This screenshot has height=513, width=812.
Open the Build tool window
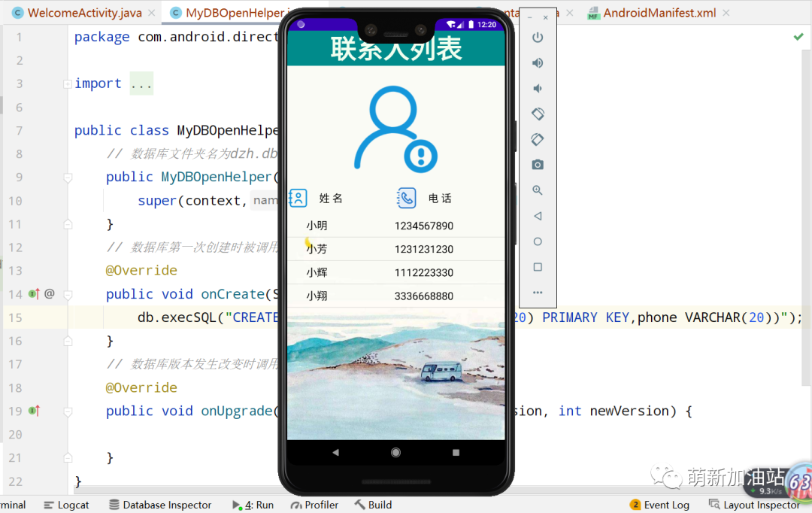[x=374, y=505]
